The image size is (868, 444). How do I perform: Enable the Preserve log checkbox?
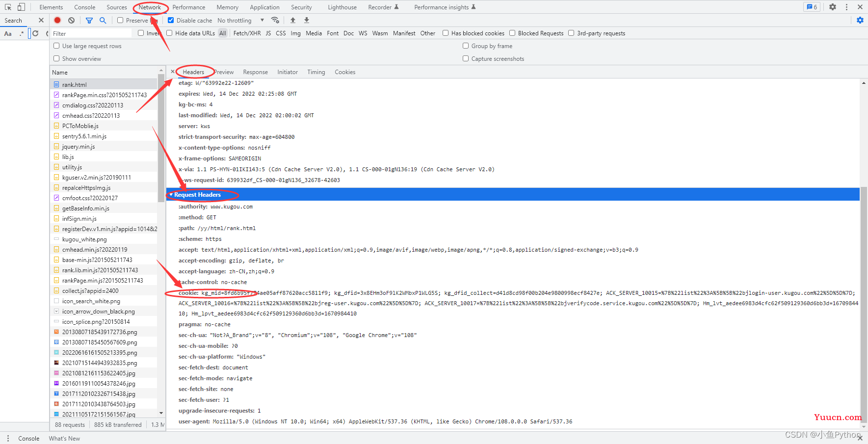[x=120, y=20]
